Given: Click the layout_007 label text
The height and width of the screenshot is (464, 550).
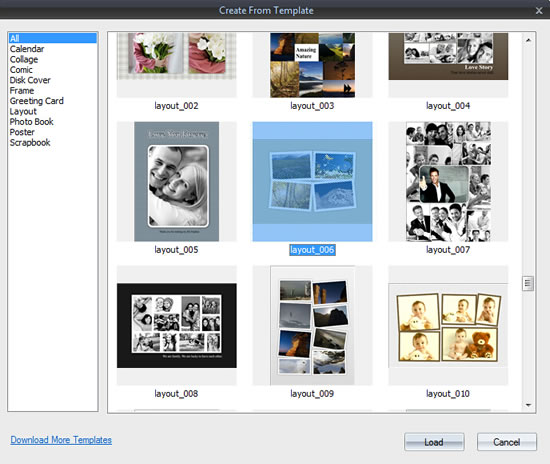Looking at the screenshot, I should [x=448, y=250].
